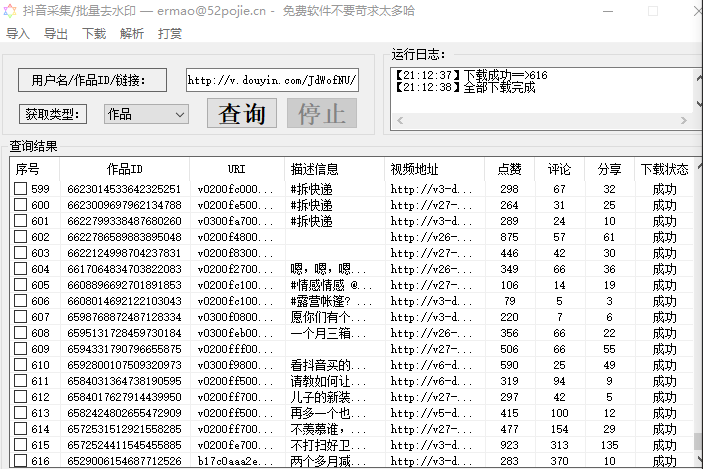This screenshot has width=703, height=469.
Task: Check the box for row 605
Action: tap(20, 285)
